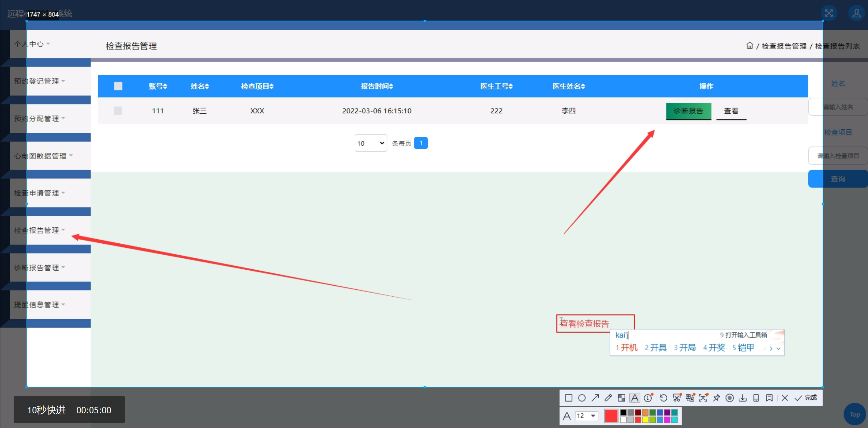Select the ellipse annotation tool

[x=582, y=398]
